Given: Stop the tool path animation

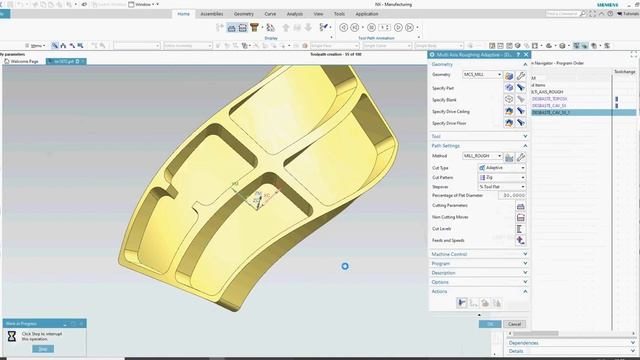Looking at the screenshot, I should pos(371,27).
